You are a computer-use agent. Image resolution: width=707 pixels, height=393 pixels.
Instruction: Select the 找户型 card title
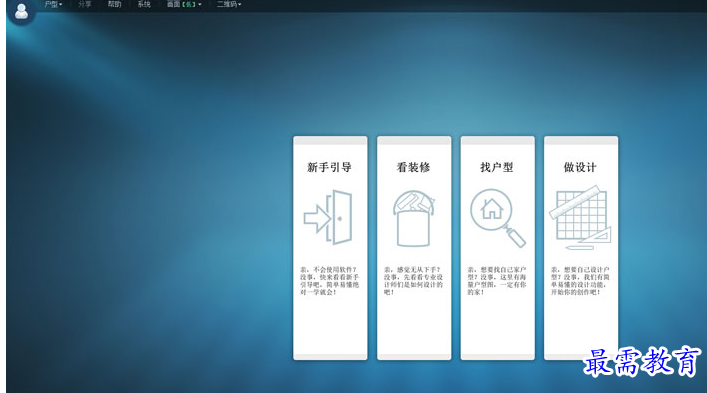click(x=497, y=168)
